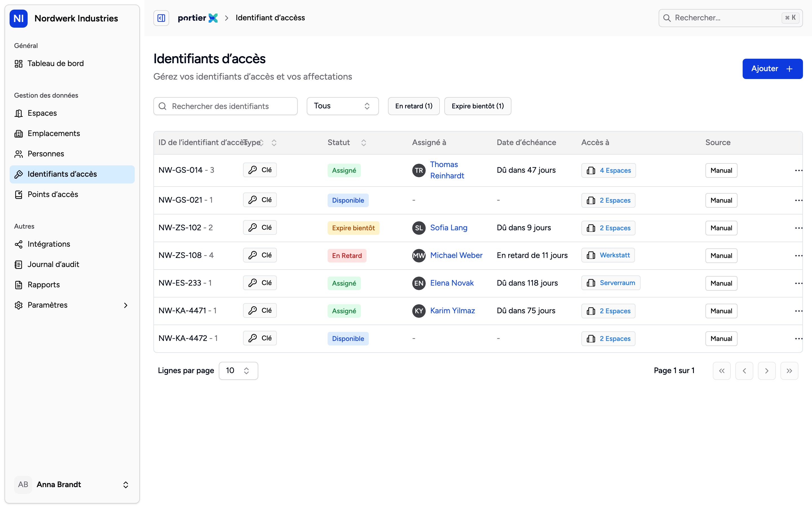Click the En Retard status badge
This screenshot has height=508, width=812.
coord(347,256)
